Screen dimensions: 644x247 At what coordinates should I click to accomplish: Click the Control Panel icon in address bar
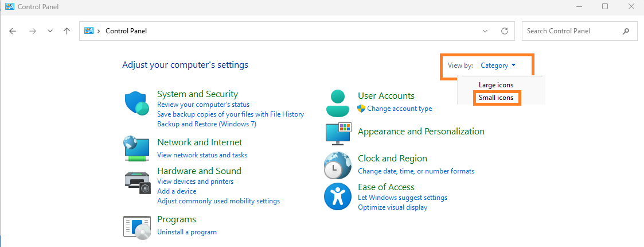point(89,30)
